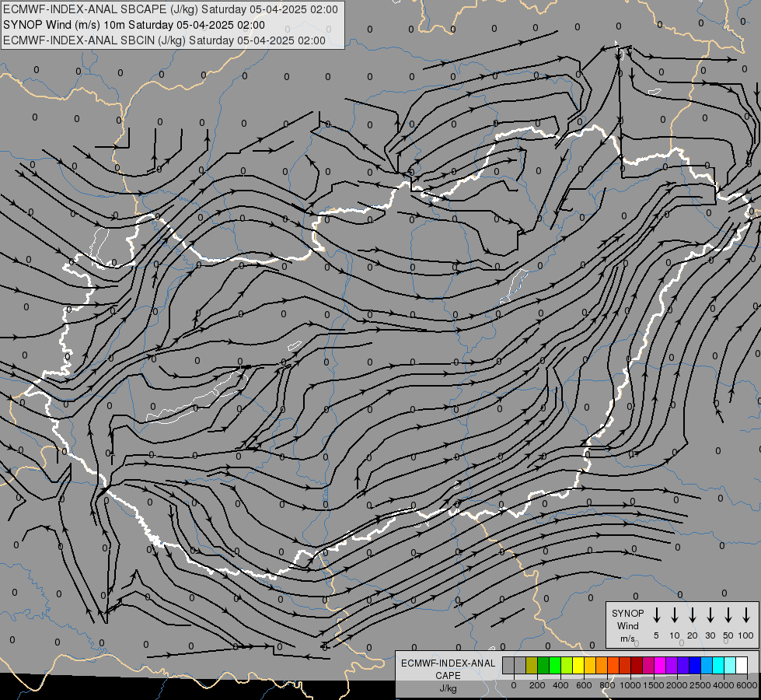Click the 30 value in the wind legend

pyautogui.click(x=710, y=635)
